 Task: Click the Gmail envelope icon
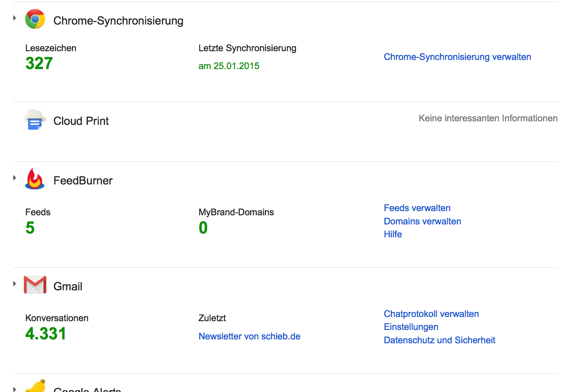[x=35, y=285]
